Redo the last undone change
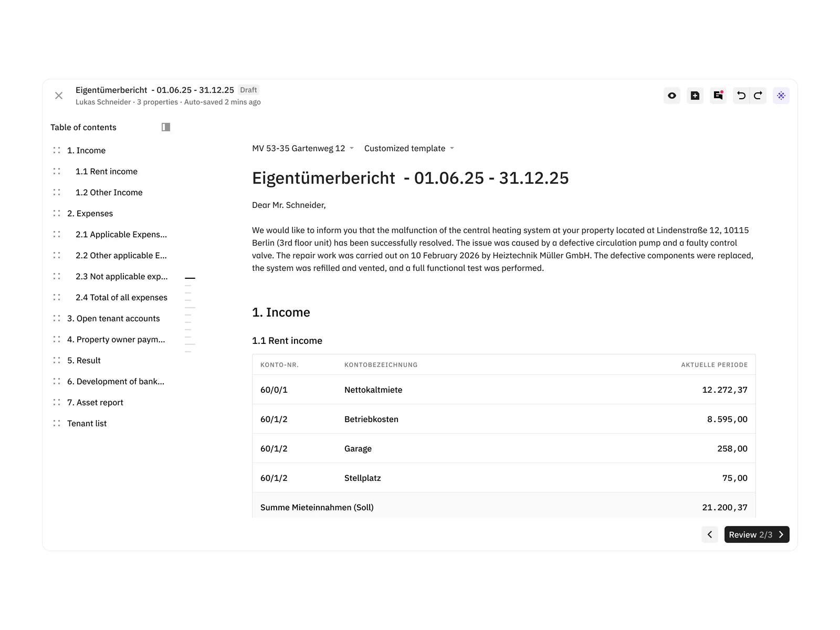Viewport: 840px width, 630px height. click(758, 96)
